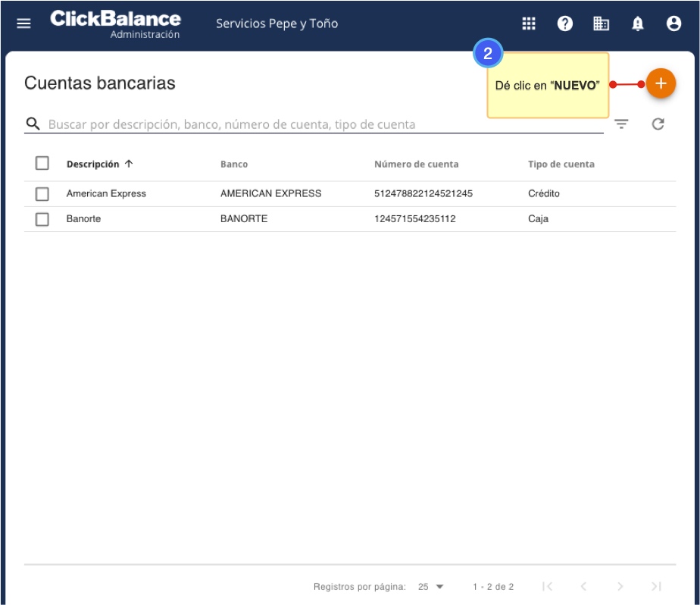Click the ClickBalance Administración logo

click(x=115, y=24)
